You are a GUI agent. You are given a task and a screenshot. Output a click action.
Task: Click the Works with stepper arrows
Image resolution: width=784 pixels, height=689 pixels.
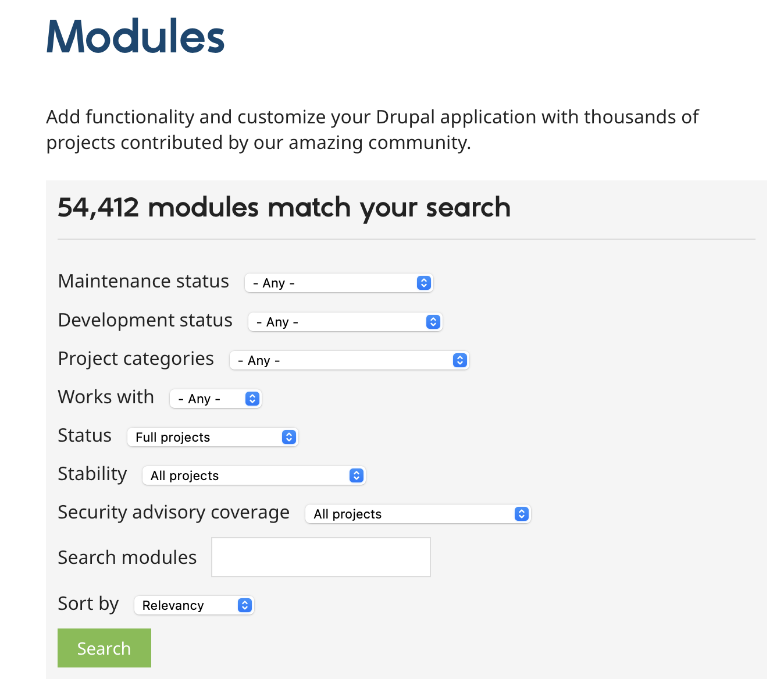click(x=252, y=399)
